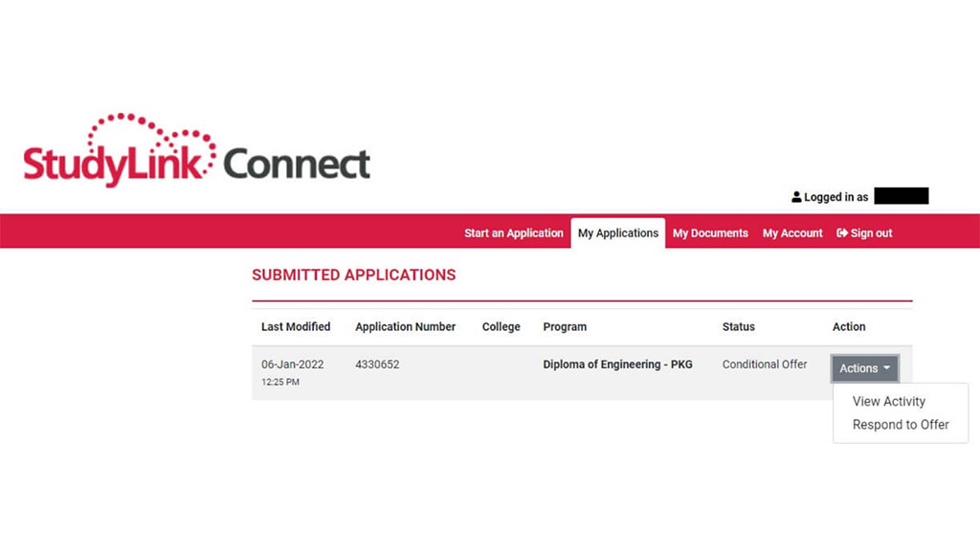The height and width of the screenshot is (551, 980).
Task: Click the person icon beside Logged in as
Action: tap(796, 196)
